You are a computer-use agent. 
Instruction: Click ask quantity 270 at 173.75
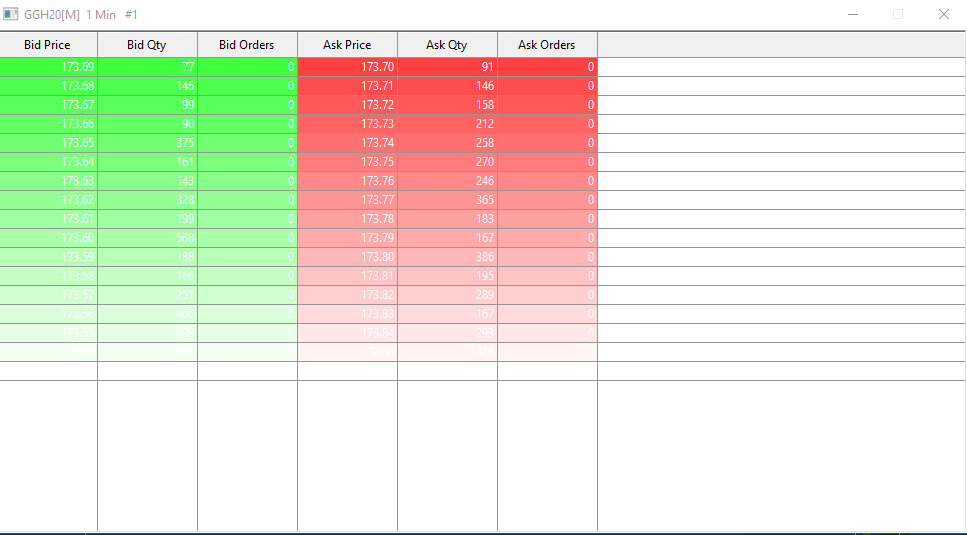click(447, 162)
